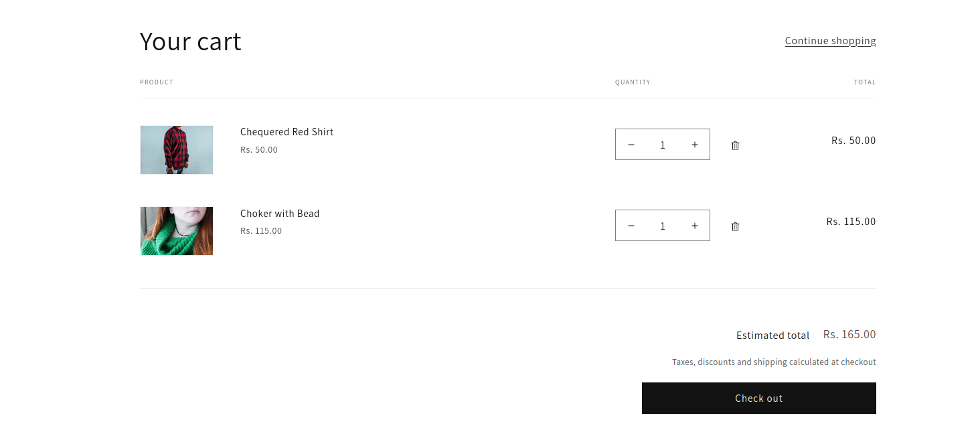980x434 pixels.
Task: Click the Quantity column header
Action: click(x=633, y=82)
